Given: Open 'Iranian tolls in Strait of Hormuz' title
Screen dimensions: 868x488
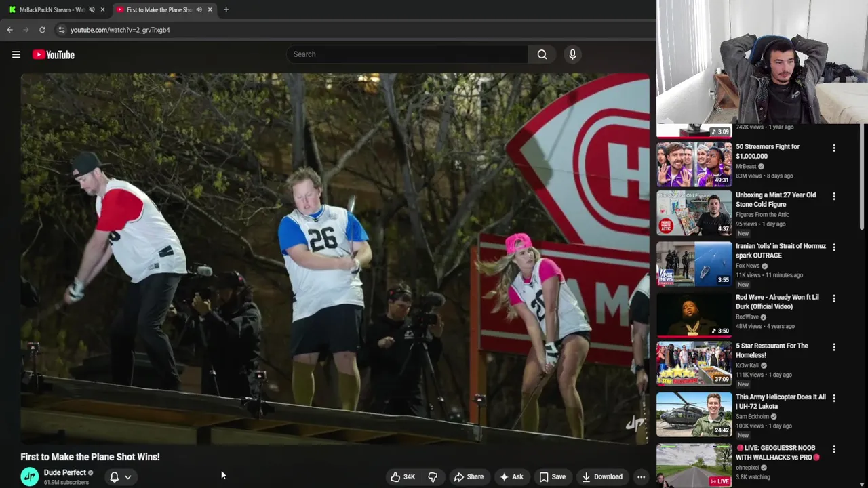Looking at the screenshot, I should [x=781, y=251].
